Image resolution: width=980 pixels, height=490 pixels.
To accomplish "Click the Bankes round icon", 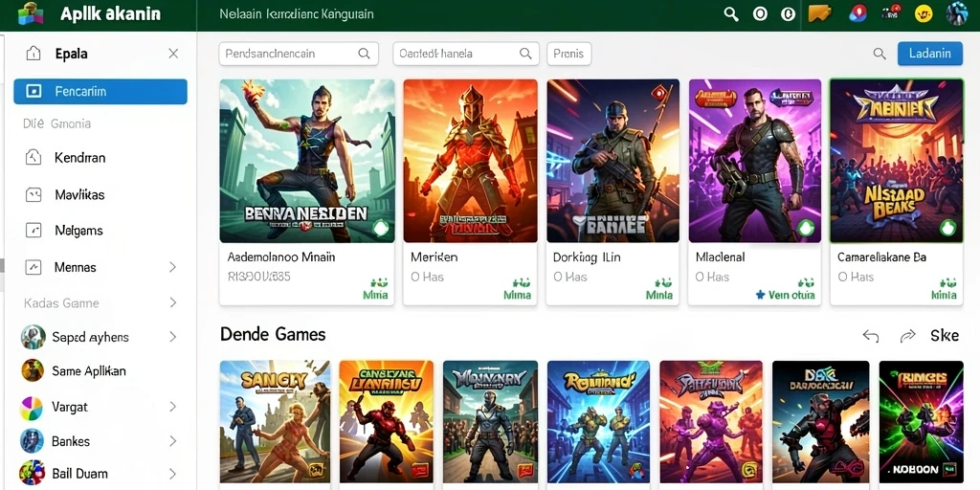I will 32,441.
